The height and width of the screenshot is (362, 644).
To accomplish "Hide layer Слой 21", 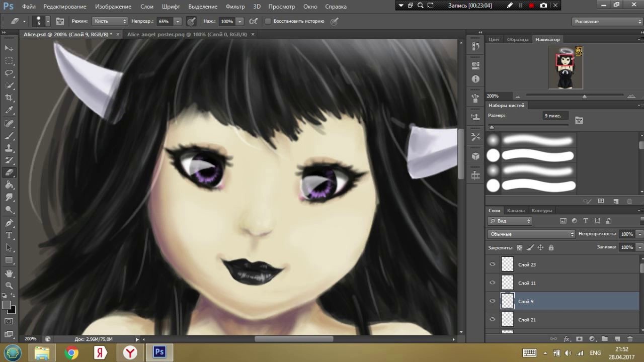I will point(493,319).
